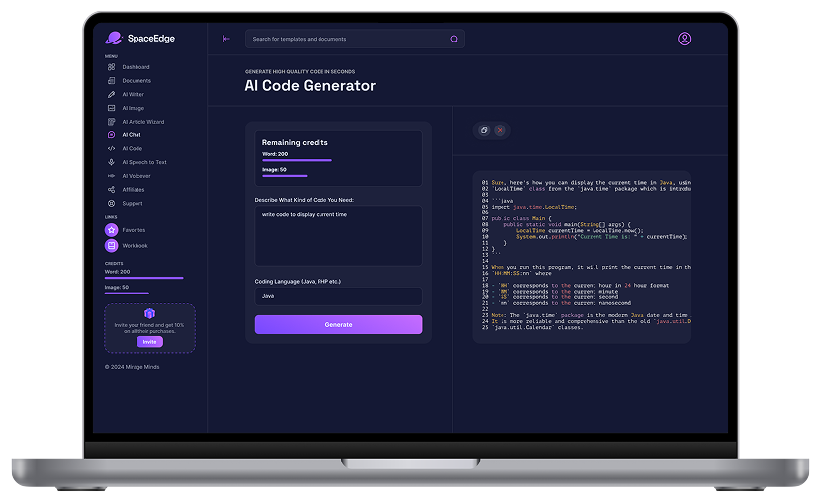Click the AI Chat bubble icon
This screenshot has height=504, width=822.
click(x=111, y=135)
